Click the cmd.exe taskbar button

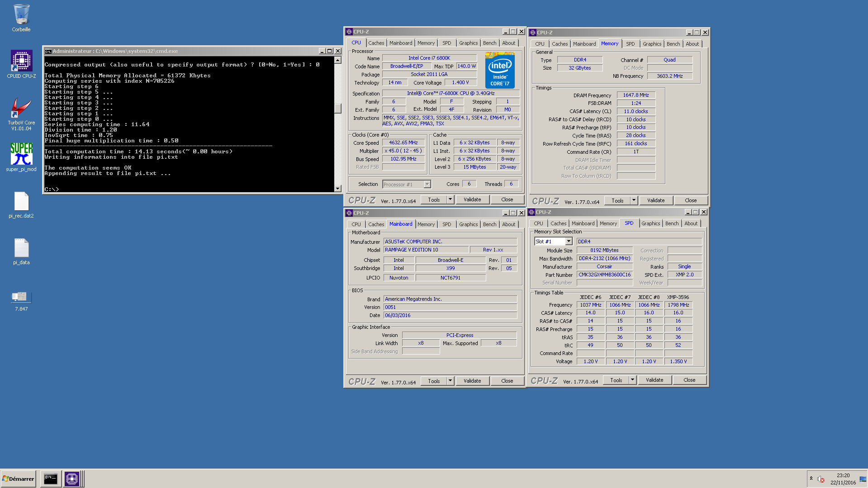51,479
